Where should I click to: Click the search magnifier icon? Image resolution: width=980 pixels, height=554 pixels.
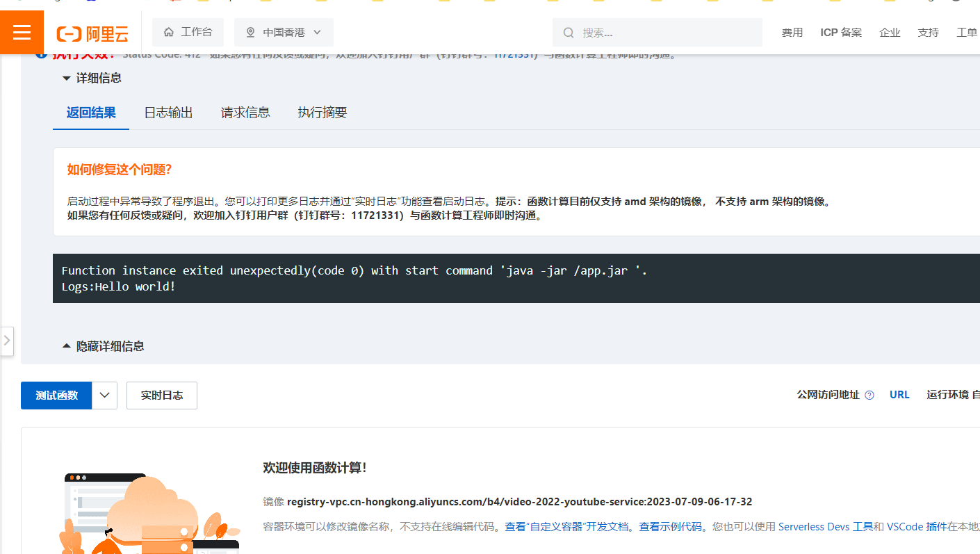569,33
